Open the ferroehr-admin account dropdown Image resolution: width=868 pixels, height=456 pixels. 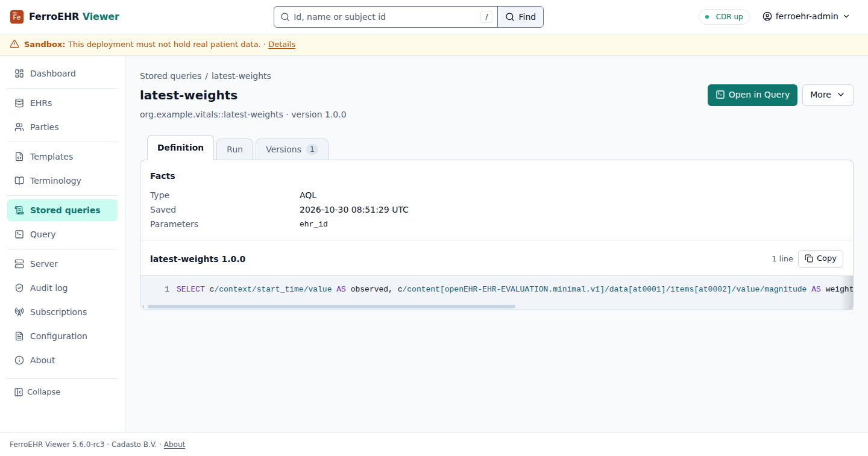click(806, 17)
